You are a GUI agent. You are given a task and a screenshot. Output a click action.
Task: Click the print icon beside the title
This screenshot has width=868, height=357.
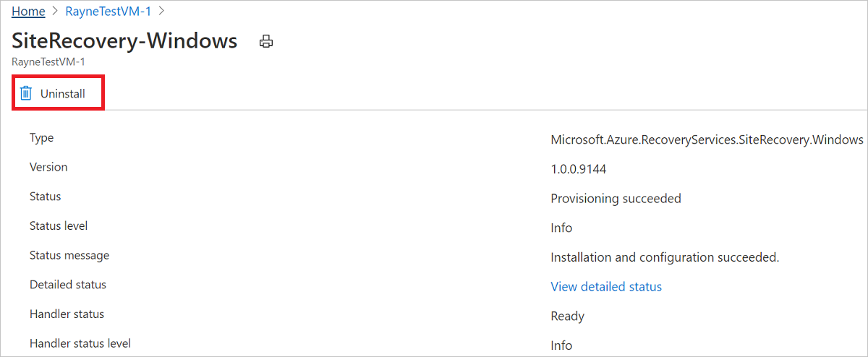tap(266, 42)
